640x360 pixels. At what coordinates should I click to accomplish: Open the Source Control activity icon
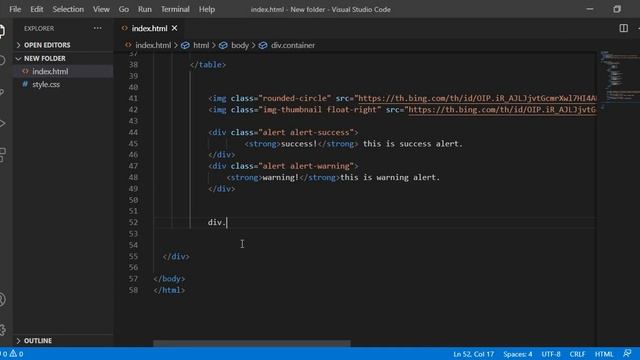point(2,92)
